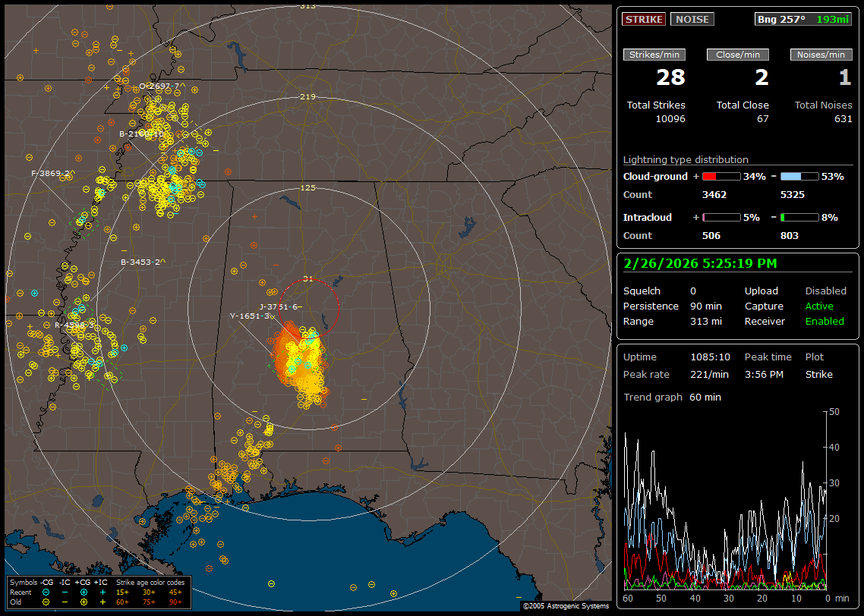Toggle the NOISE mode button

click(x=692, y=19)
